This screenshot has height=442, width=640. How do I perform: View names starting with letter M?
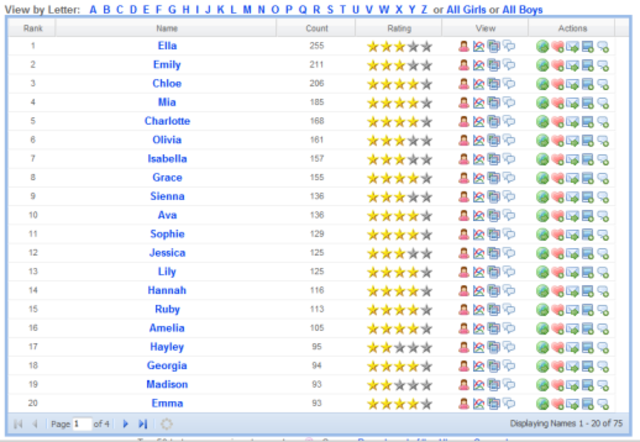(x=247, y=9)
